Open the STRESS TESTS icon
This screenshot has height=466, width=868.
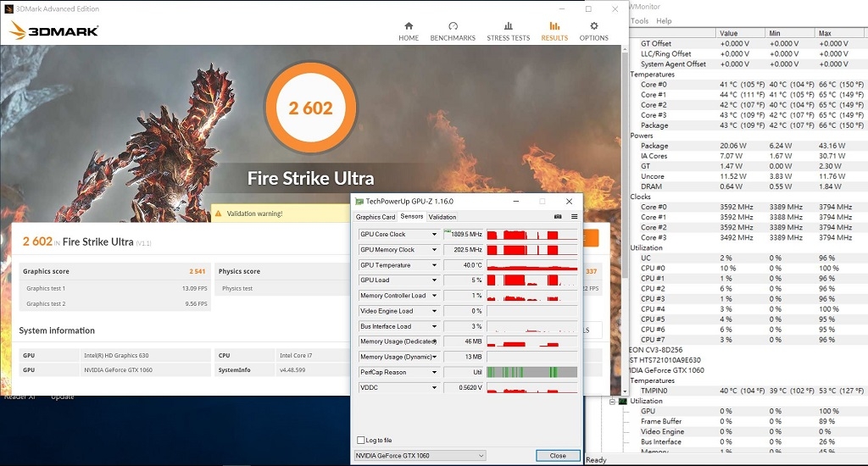[x=509, y=26]
